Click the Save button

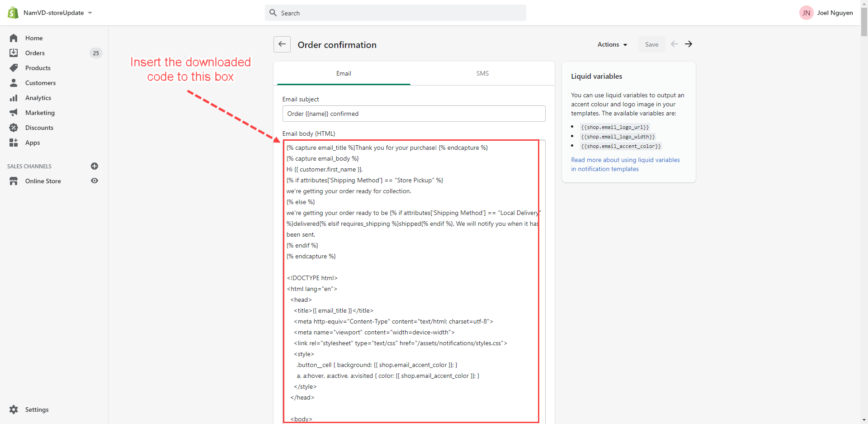pyautogui.click(x=651, y=44)
